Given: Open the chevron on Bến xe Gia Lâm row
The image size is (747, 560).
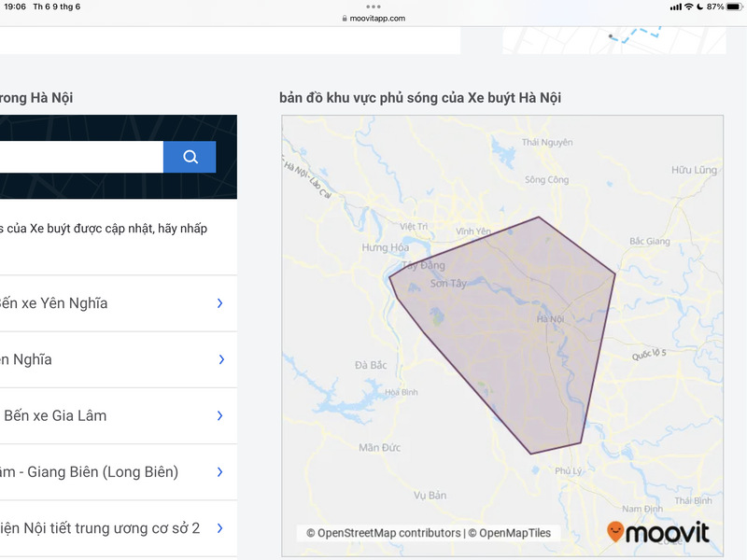Looking at the screenshot, I should coord(220,415).
